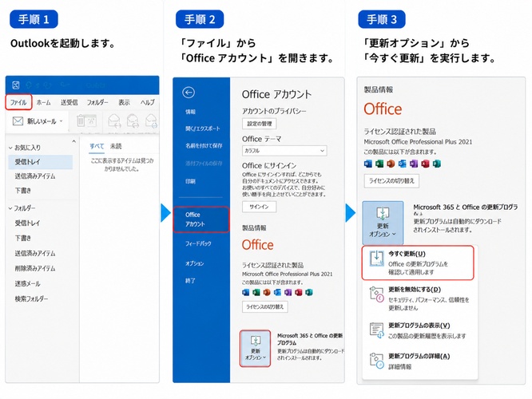Choose 更新プログラムの表示(V) menu item
532x399 pixels.
419,330
